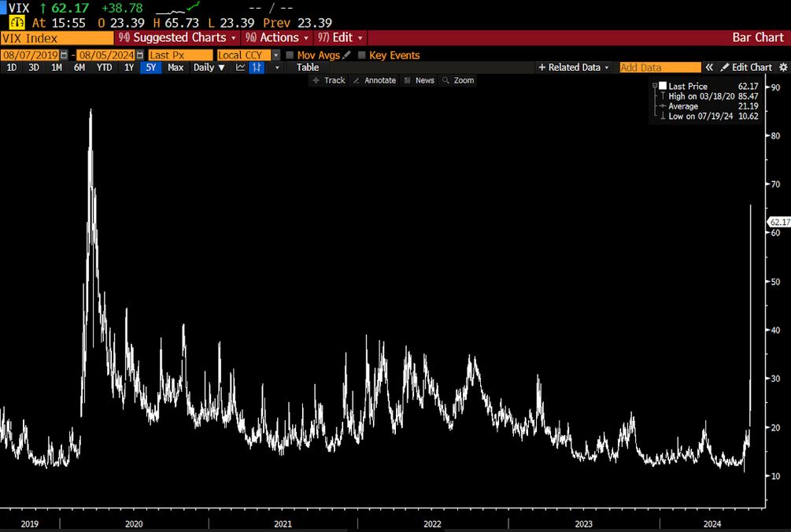
Task: Switch to 1Y time range
Action: [x=129, y=68]
